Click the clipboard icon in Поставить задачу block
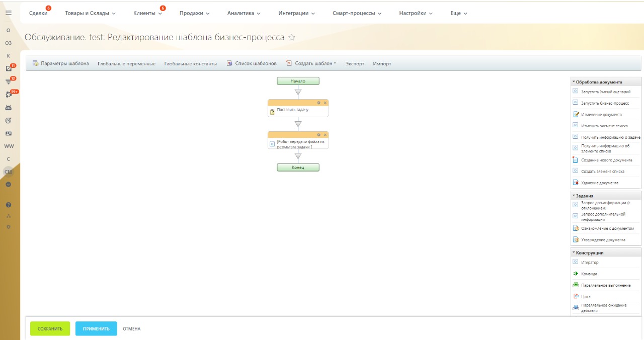Viewport: 644px width, 340px height. tap(272, 112)
